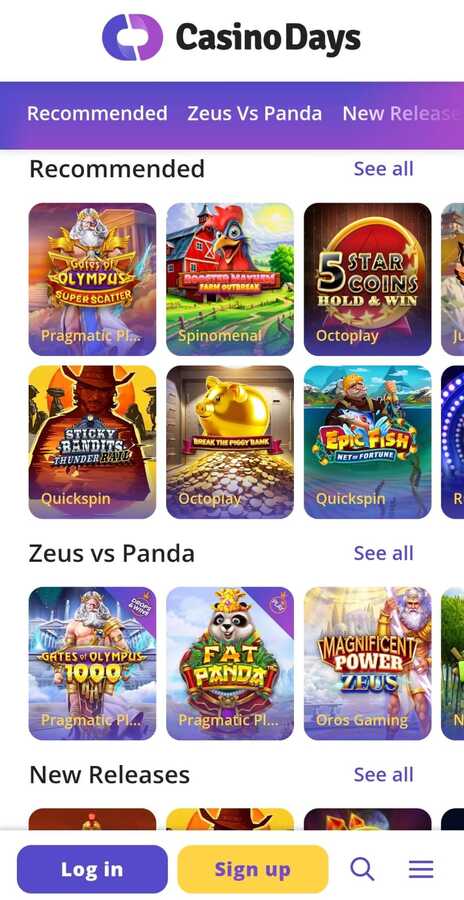Open the search magnifier icon

point(362,869)
